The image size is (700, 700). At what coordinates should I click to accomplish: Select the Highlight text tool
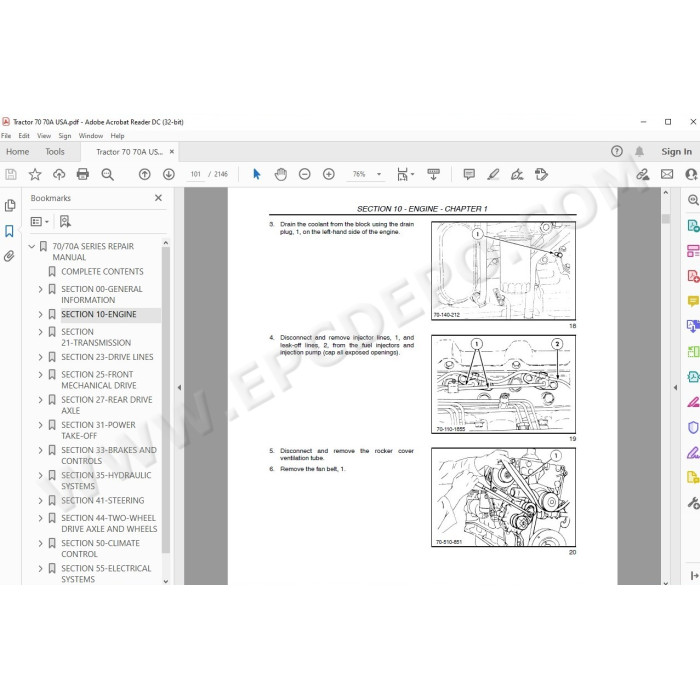[493, 174]
